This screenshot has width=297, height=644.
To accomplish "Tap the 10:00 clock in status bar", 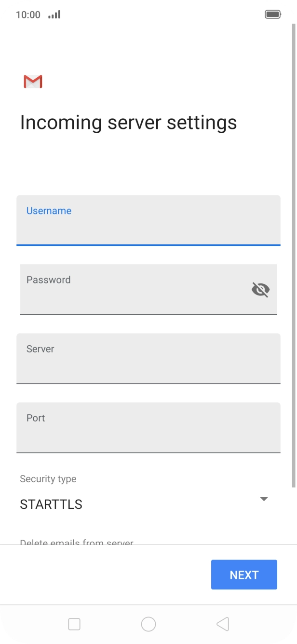I will (x=28, y=14).
